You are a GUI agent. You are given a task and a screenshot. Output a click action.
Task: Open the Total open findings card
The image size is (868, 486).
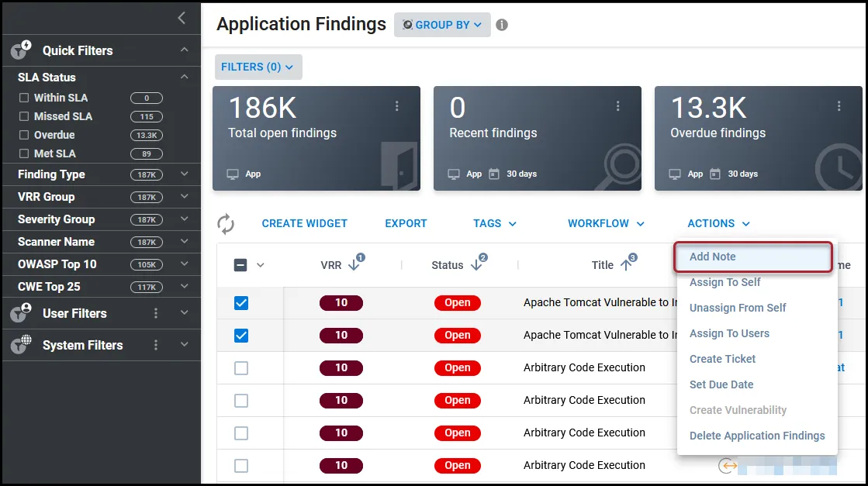316,138
